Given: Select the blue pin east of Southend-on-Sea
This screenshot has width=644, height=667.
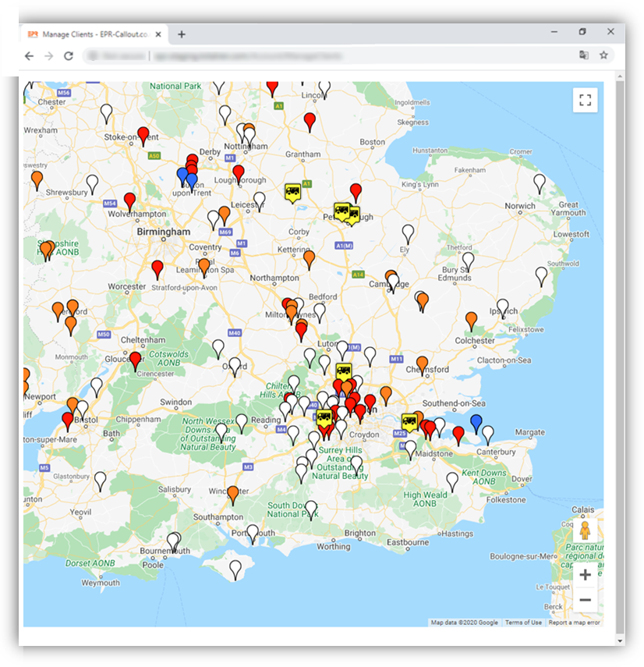Looking at the screenshot, I should 476,424.
